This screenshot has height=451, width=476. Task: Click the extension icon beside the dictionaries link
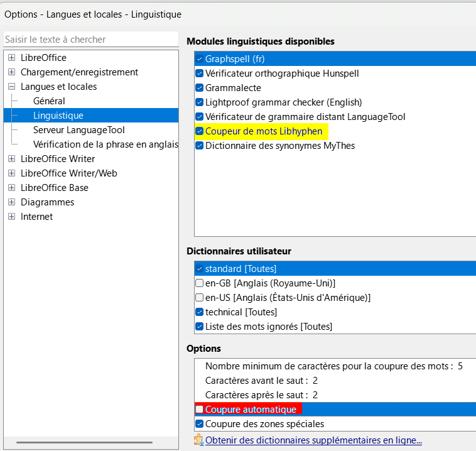click(198, 440)
